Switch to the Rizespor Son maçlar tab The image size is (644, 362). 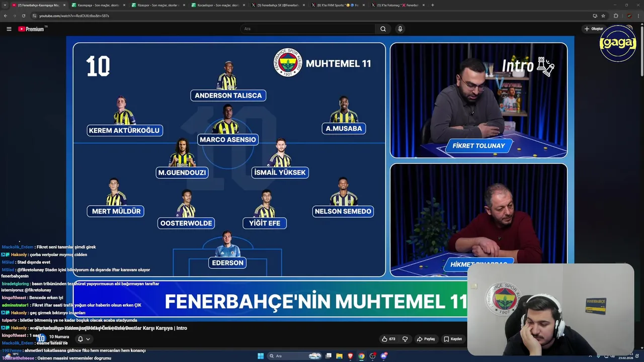pos(158,5)
